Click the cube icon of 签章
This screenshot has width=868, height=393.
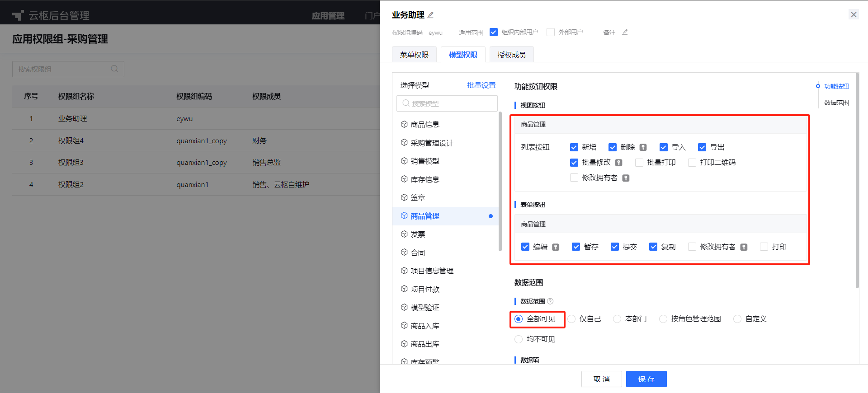404,197
